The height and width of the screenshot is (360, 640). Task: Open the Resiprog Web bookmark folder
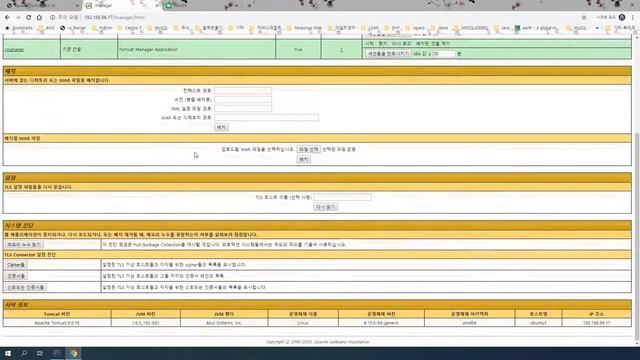tap(304, 28)
